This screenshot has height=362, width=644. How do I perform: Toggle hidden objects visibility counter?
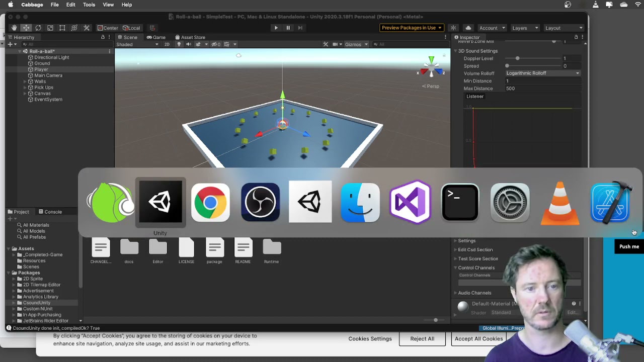[x=216, y=44]
